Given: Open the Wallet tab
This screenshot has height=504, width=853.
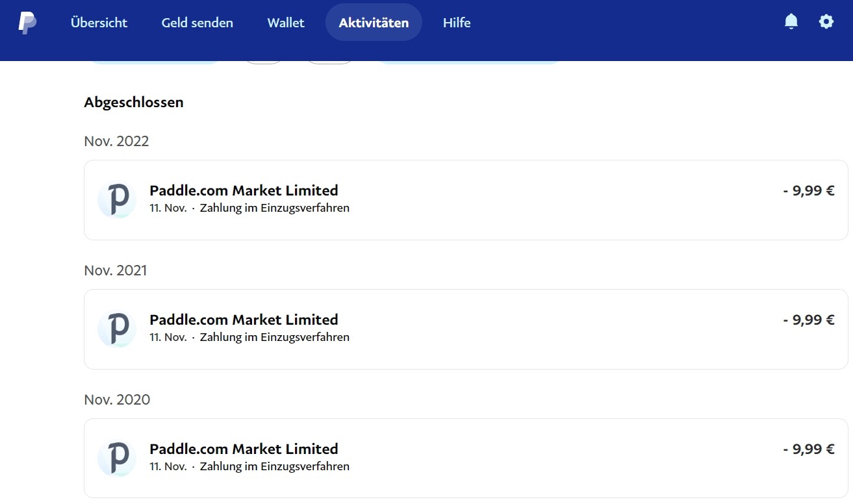Looking at the screenshot, I should coord(286,23).
